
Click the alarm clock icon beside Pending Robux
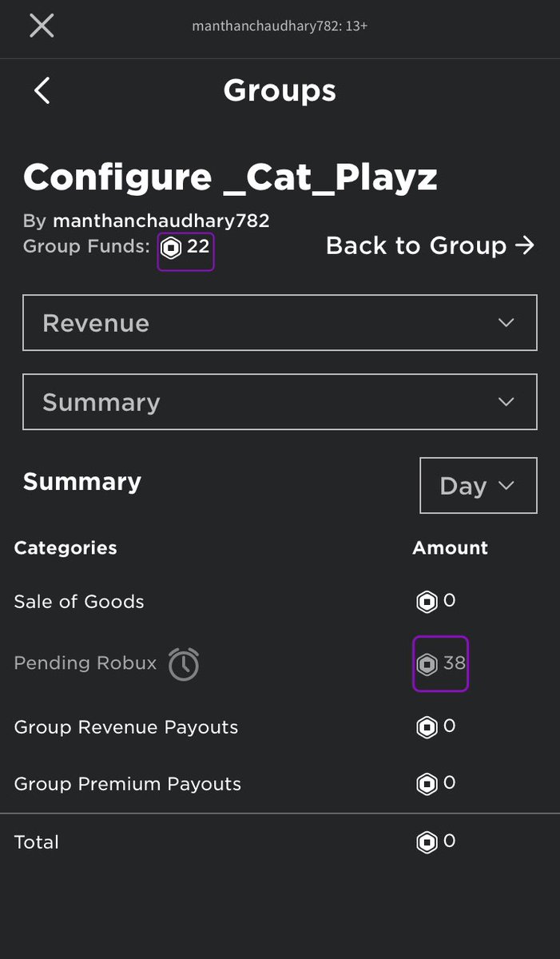184,664
